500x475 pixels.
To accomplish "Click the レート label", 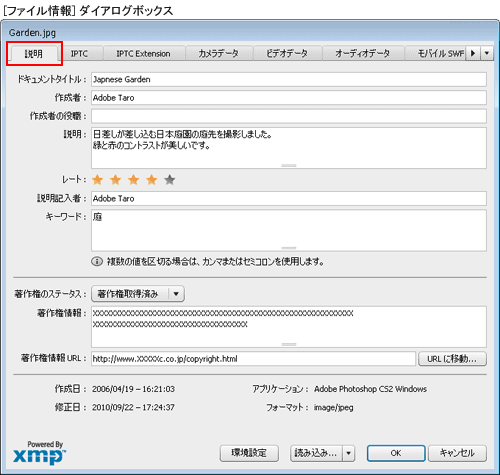I will [74, 180].
